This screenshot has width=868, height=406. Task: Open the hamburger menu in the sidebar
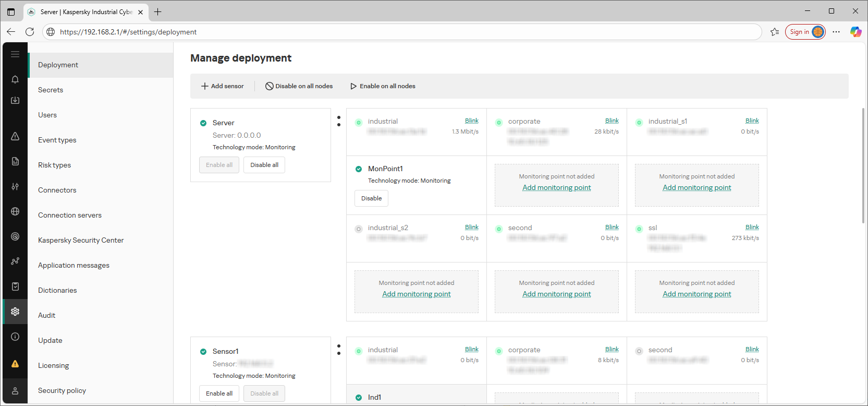point(15,54)
